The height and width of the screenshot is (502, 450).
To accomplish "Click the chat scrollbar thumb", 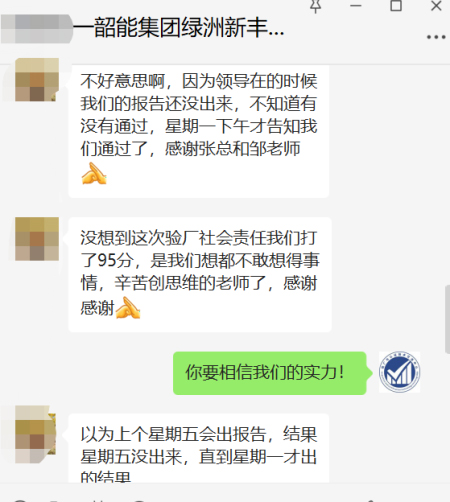I will click(447, 319).
